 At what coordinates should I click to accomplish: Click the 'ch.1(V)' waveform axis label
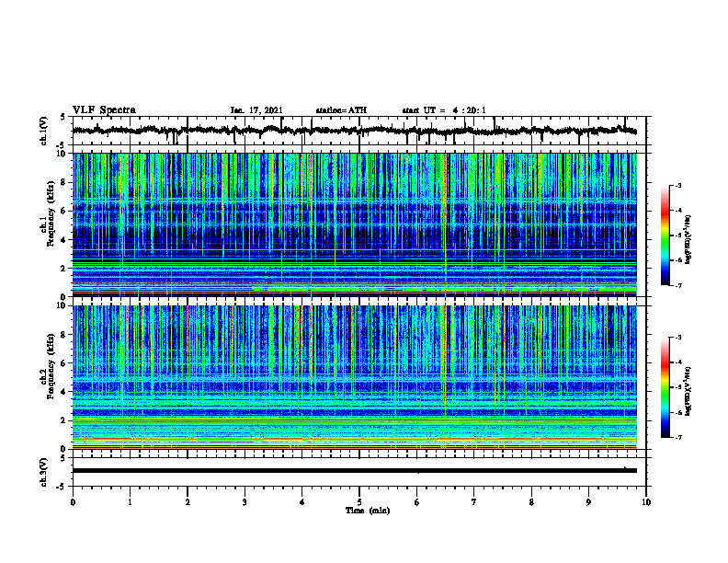[43, 131]
